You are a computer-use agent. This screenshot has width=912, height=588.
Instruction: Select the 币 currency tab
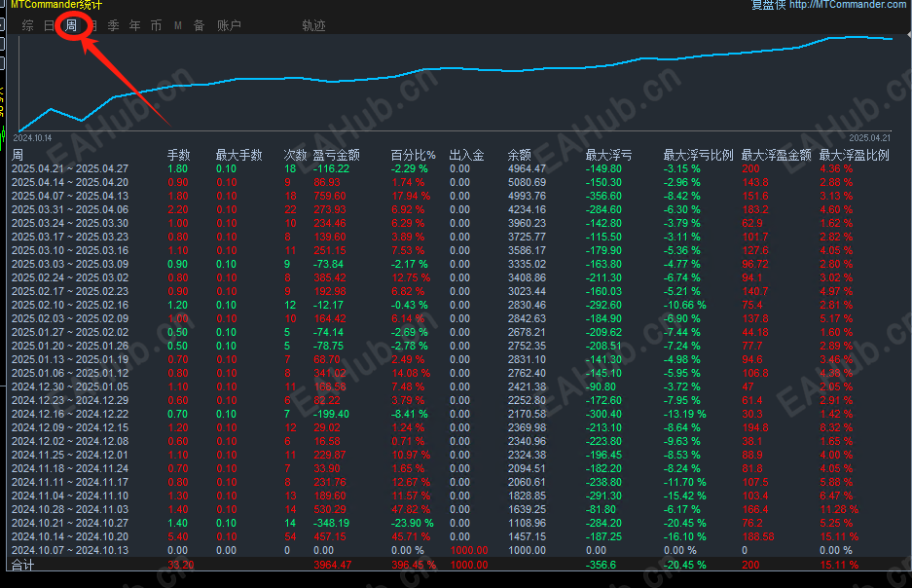156,25
